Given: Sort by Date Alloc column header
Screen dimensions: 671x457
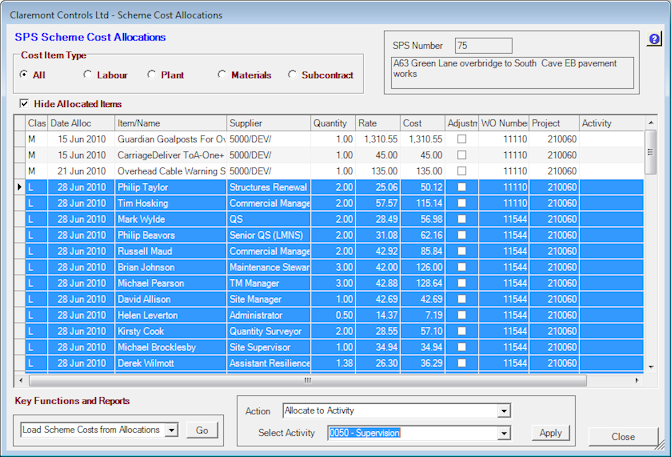Looking at the screenshot, I should coord(81,123).
